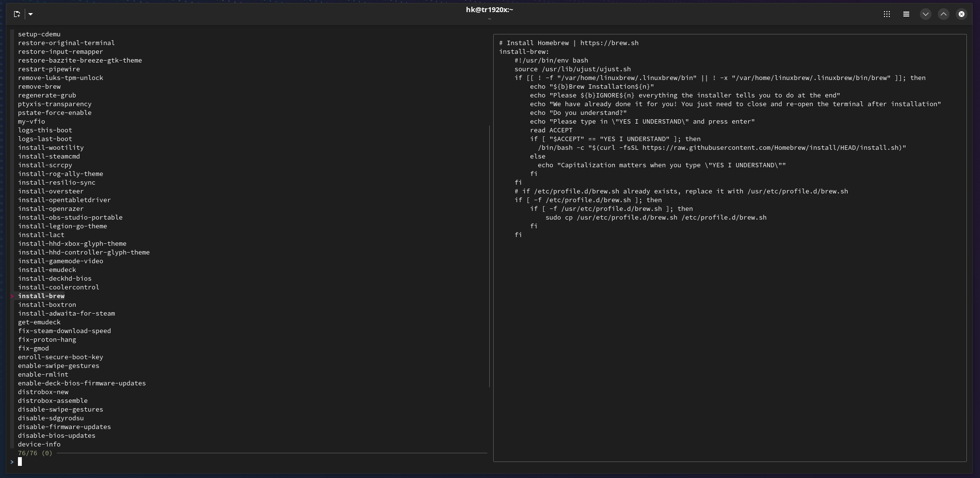
Task: Choose install-obs-studio-portable
Action: click(70, 218)
